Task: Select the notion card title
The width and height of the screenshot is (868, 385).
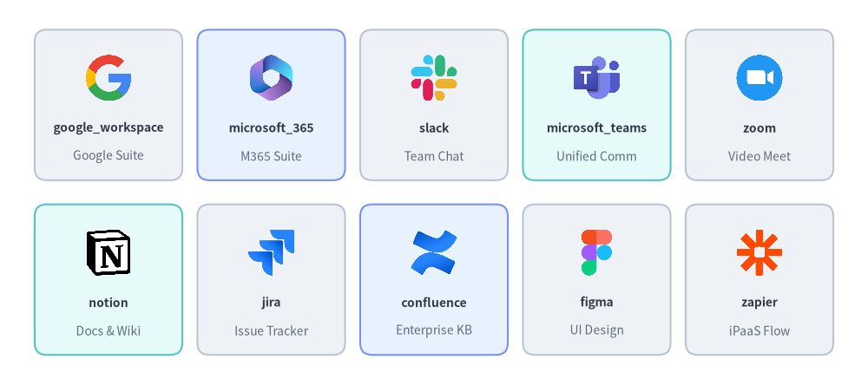Action: 108,303
